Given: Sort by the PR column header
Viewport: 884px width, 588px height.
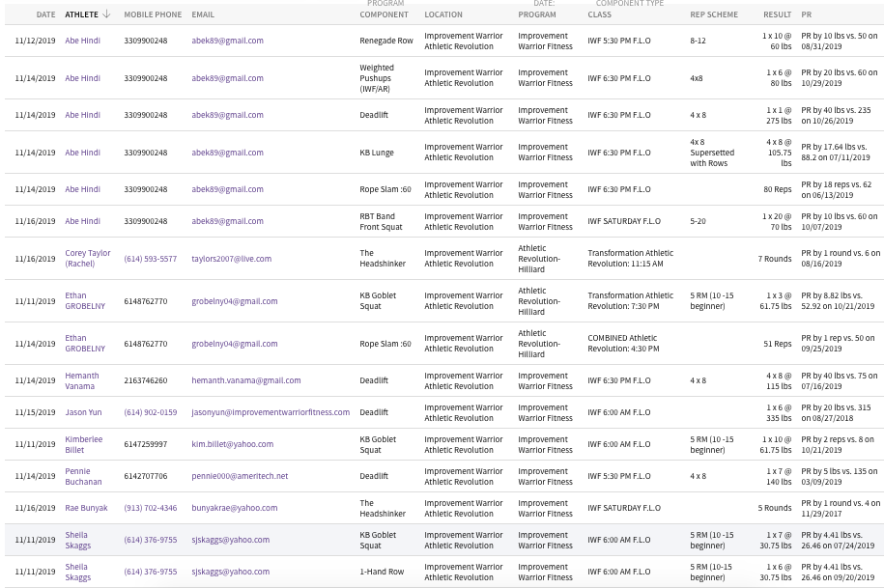Looking at the screenshot, I should click(x=806, y=14).
